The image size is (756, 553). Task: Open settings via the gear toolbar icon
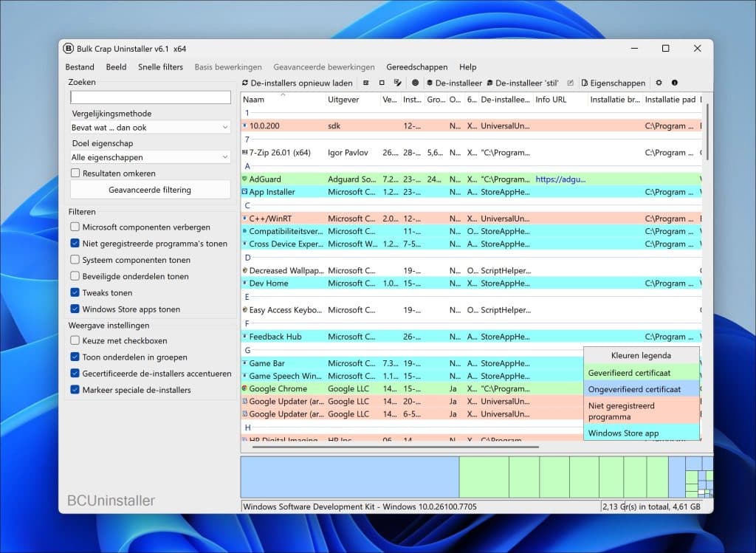[659, 83]
